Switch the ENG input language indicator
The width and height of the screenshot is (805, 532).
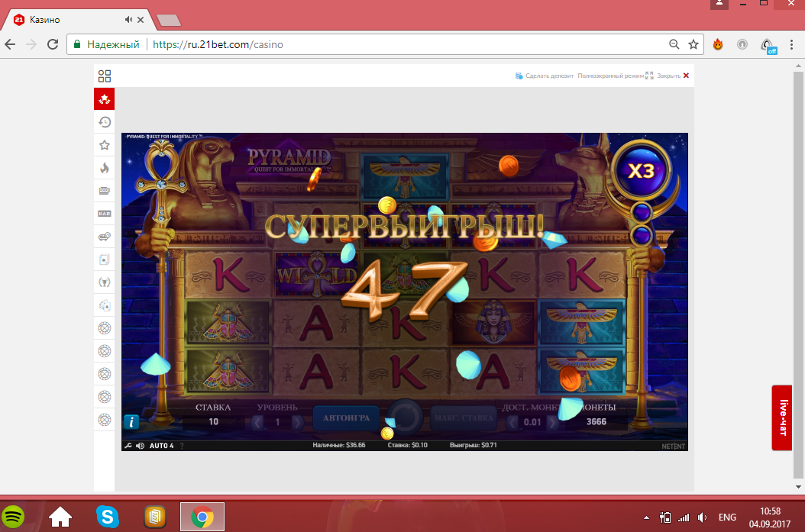pyautogui.click(x=727, y=517)
